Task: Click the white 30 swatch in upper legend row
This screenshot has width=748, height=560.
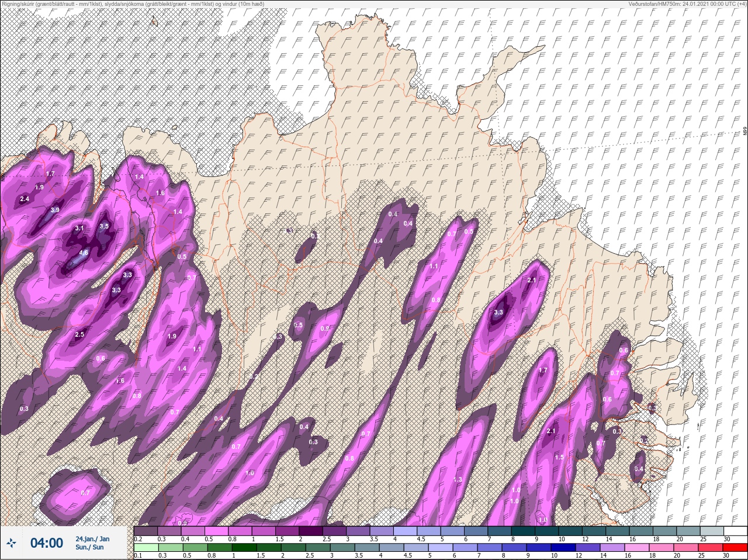Action: click(735, 531)
